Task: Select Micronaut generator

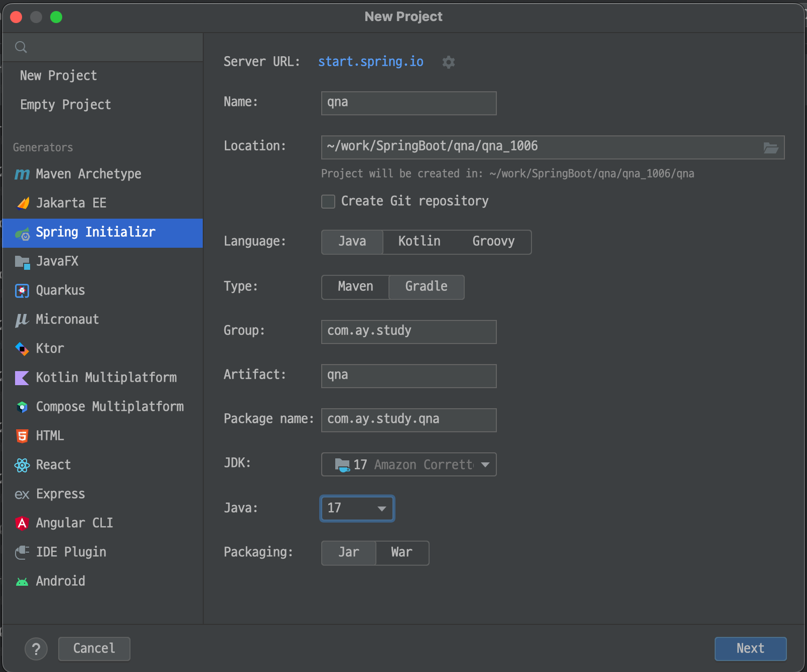Action: (x=103, y=319)
